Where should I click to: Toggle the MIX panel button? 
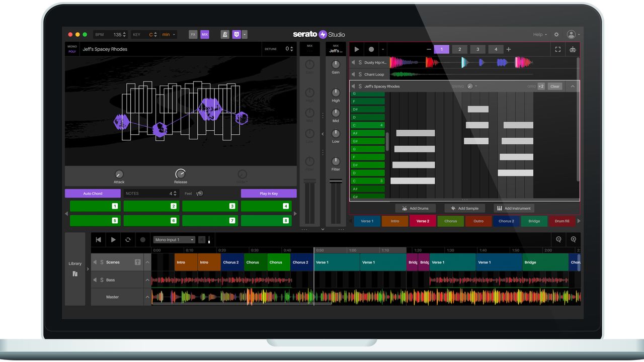tap(205, 35)
